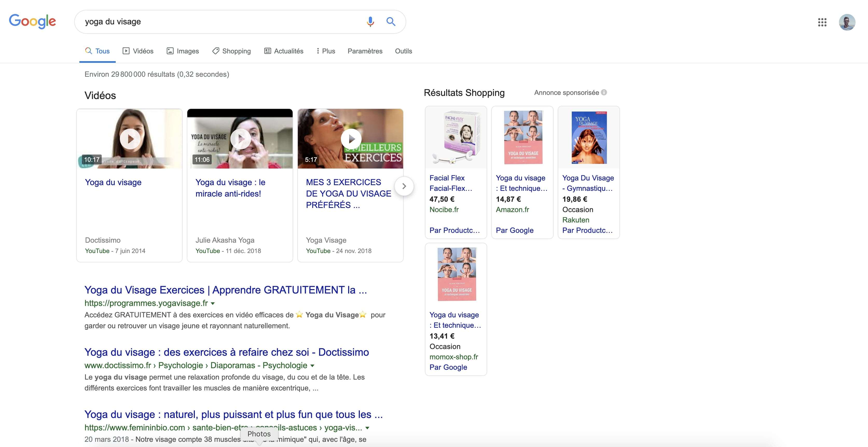868x447 pixels.
Task: Click the programmes.yogavisage.fr URL text
Action: tap(146, 303)
